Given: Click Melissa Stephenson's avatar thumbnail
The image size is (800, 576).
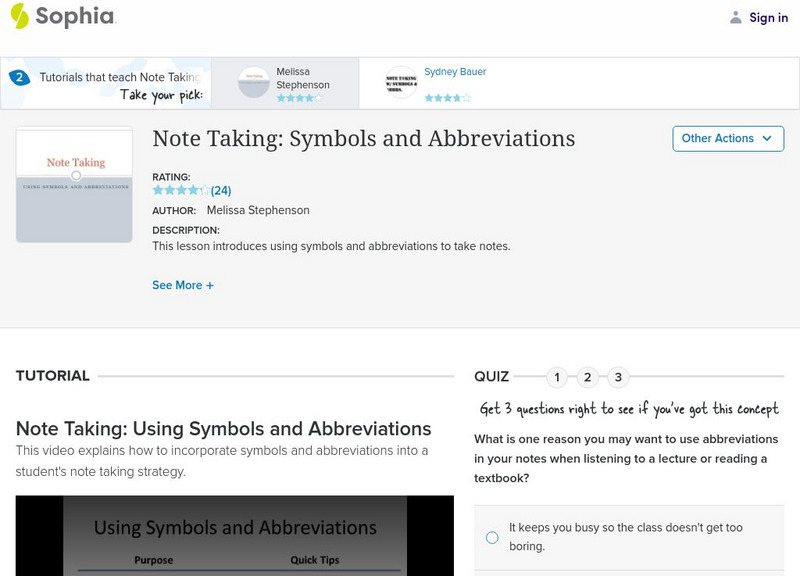Looking at the screenshot, I should point(254,83).
